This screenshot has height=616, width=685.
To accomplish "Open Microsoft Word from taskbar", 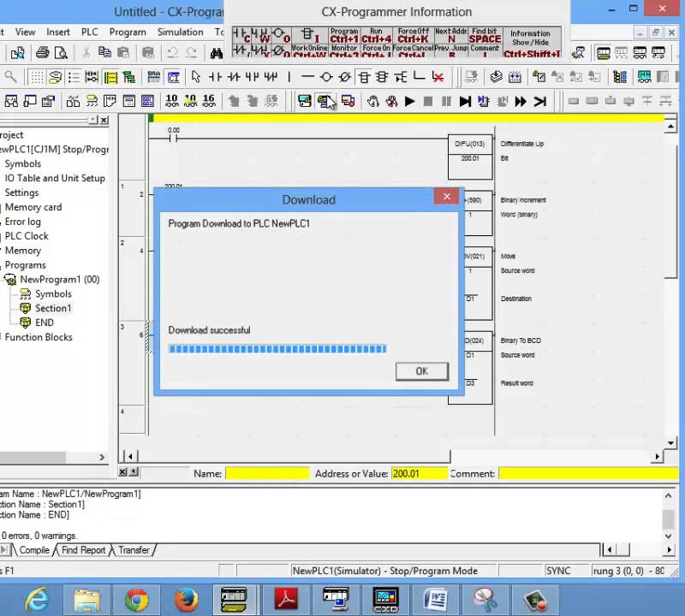I will pos(436,600).
